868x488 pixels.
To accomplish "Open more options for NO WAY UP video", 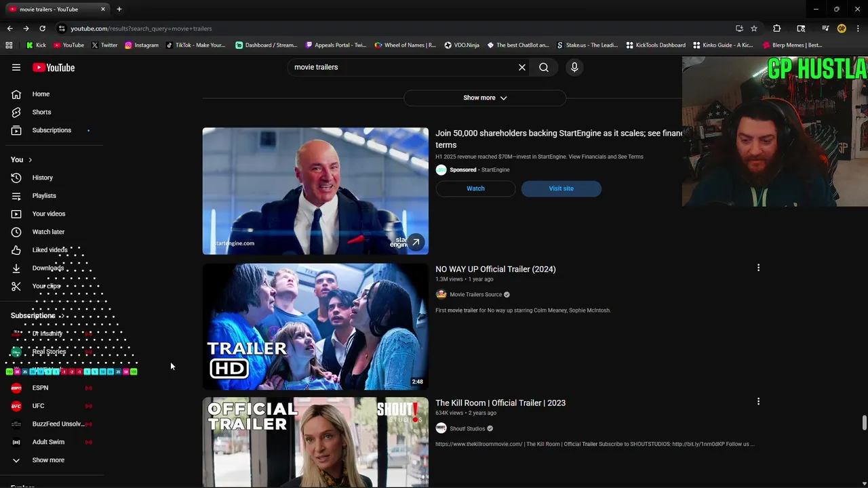I will coord(758,268).
